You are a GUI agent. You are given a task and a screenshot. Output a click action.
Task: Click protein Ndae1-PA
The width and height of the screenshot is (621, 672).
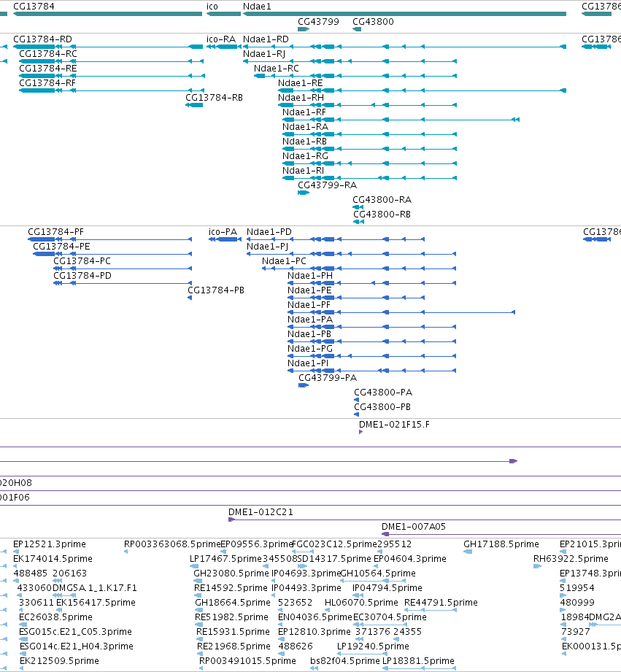310,319
